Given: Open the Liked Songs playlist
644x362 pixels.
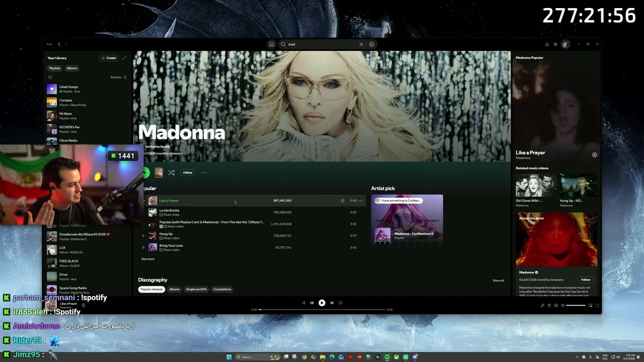Looking at the screenshot, I should [88, 89].
